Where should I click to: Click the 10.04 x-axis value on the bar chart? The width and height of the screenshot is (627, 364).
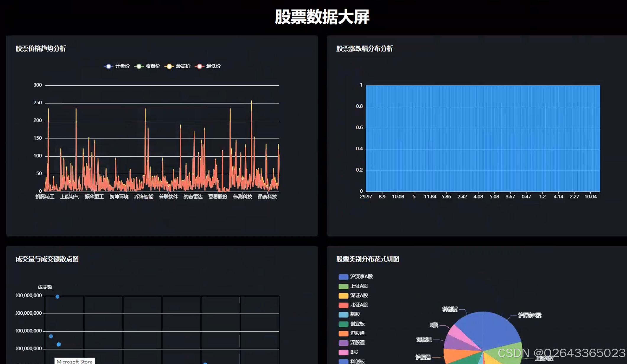(x=591, y=197)
